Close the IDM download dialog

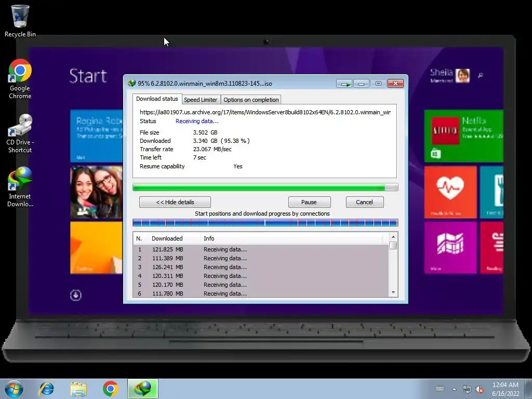coord(395,84)
